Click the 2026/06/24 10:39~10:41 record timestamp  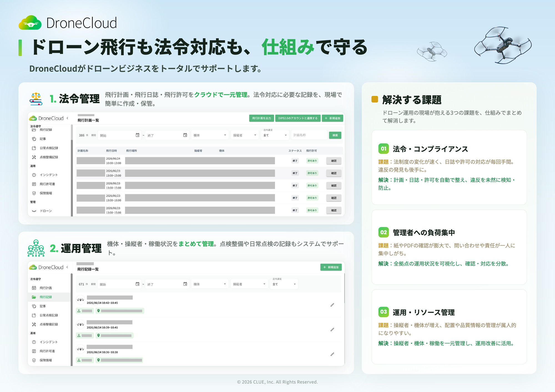(x=102, y=328)
